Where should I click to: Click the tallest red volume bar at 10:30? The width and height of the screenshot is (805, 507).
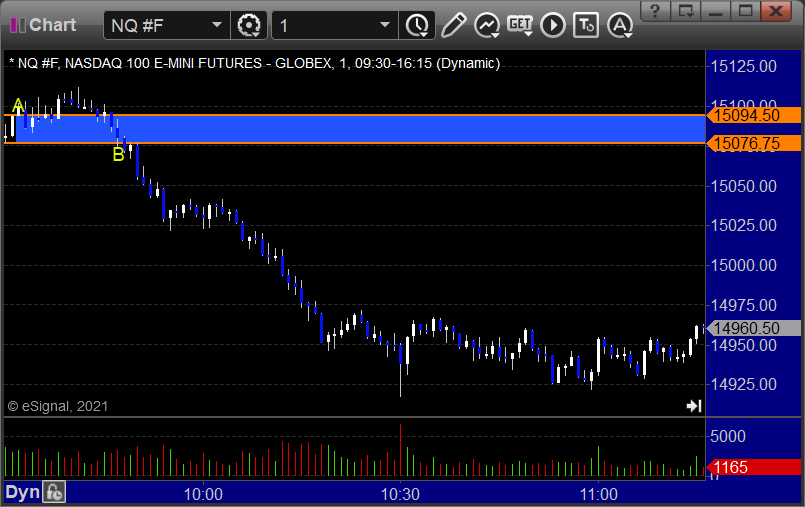pyautogui.click(x=400, y=450)
